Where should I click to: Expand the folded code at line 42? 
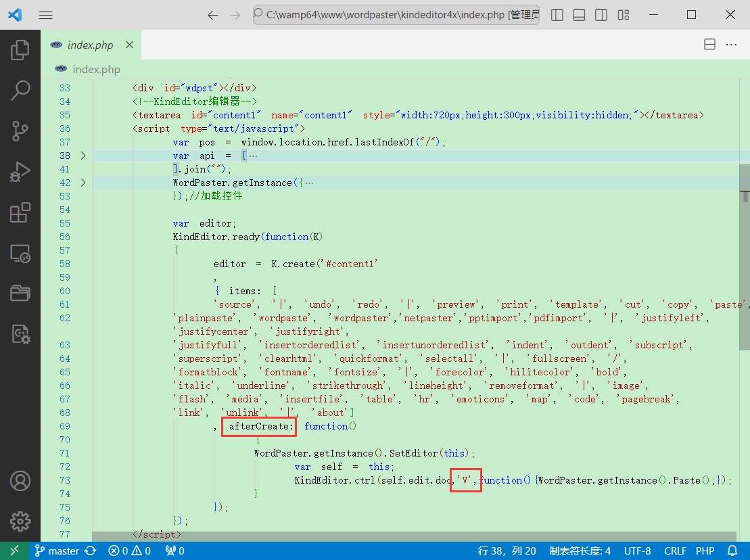point(83,183)
